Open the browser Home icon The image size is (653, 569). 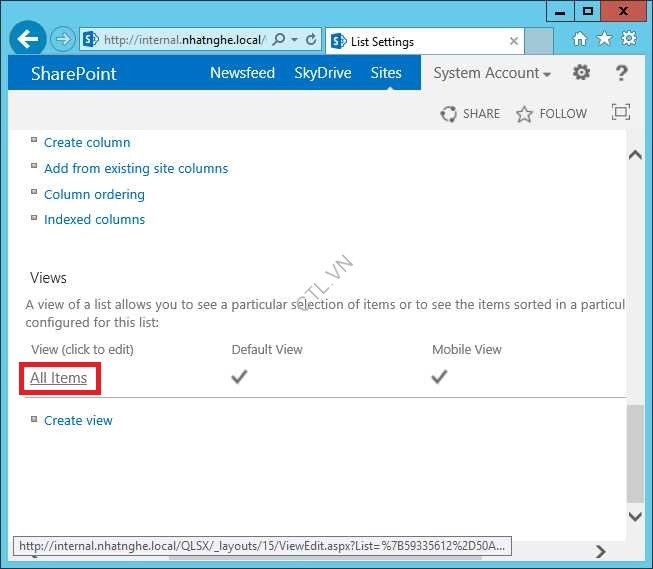579,39
